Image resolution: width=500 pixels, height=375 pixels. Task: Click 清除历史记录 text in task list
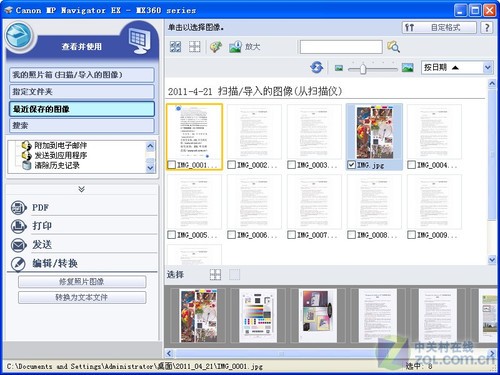[57, 165]
